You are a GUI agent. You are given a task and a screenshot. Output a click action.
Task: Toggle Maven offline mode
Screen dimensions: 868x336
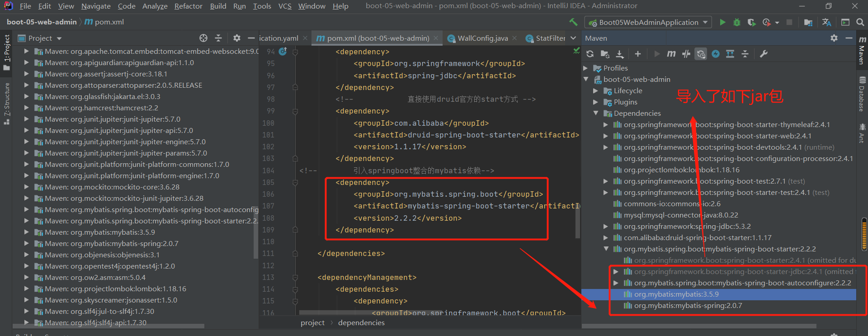click(686, 54)
